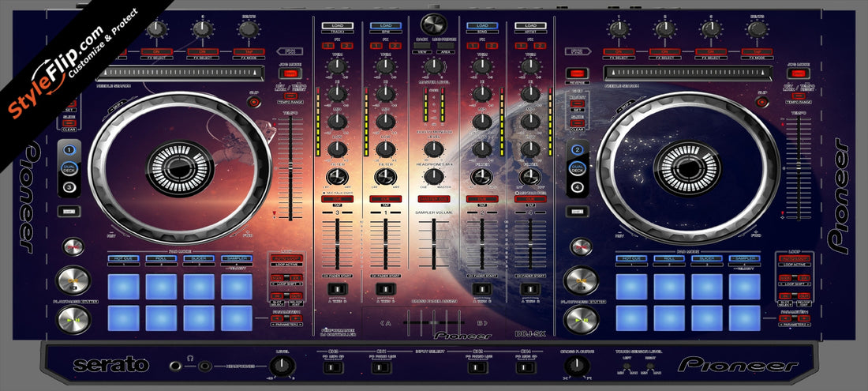Switch right deck pads to HOT CUE
This screenshot has width=868, height=391.
[x=631, y=258]
